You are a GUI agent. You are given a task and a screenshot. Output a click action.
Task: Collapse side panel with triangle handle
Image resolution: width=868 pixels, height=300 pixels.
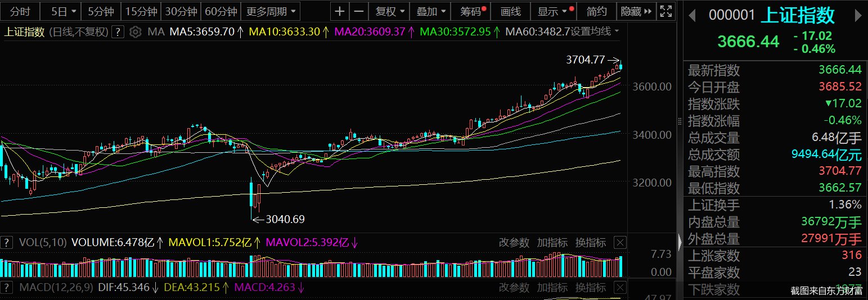point(680,242)
